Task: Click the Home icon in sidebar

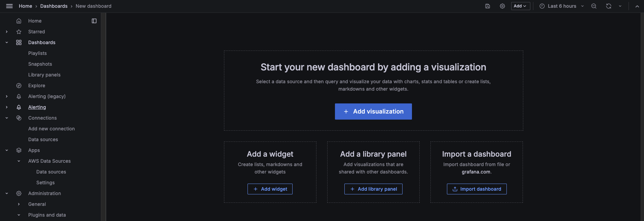Action: (x=19, y=21)
